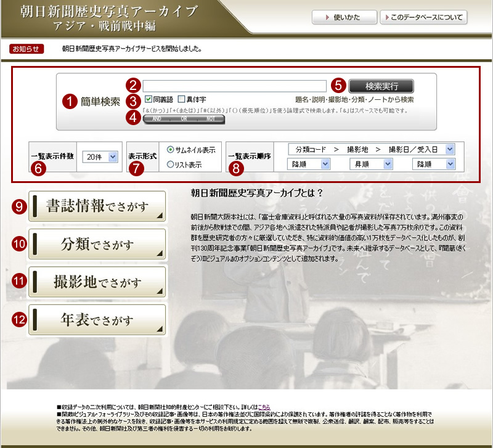Screen dimensions: 493x448
Task: Click the NOT operator button
Action: pyautogui.click(x=211, y=120)
